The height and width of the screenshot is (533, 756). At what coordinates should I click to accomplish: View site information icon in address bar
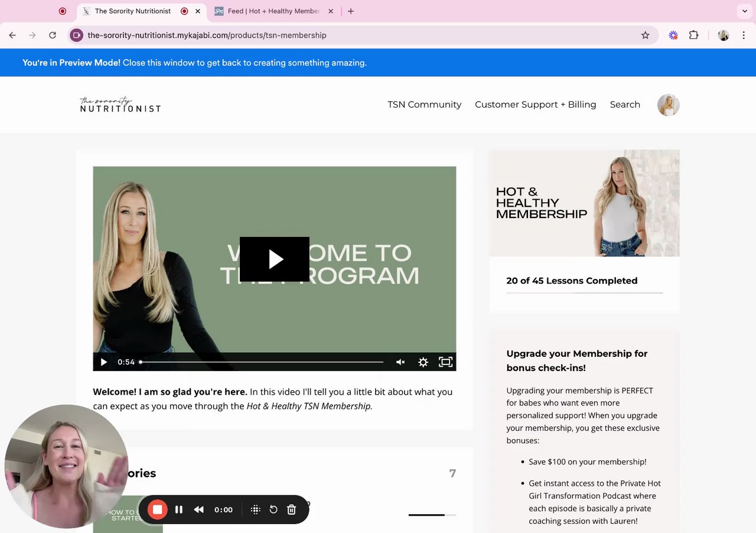(76, 35)
